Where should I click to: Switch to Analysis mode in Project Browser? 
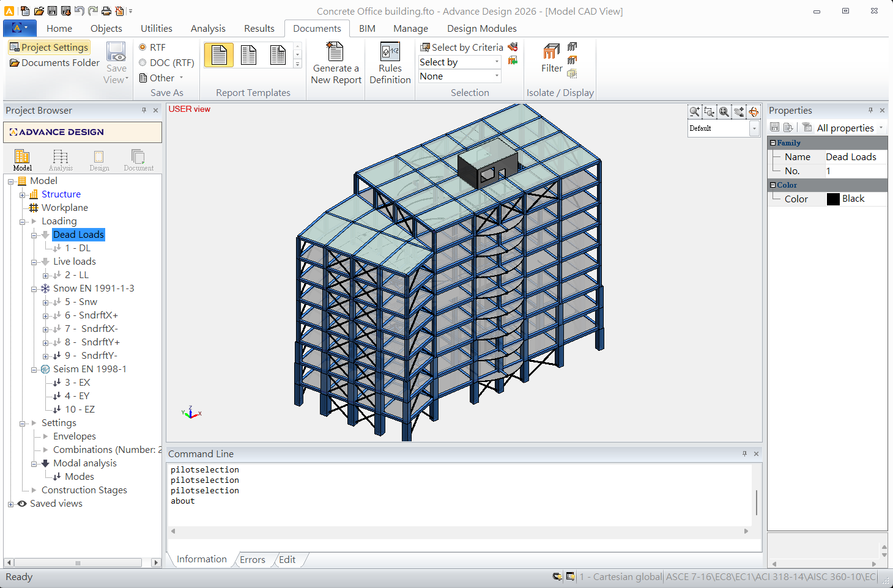click(x=61, y=160)
